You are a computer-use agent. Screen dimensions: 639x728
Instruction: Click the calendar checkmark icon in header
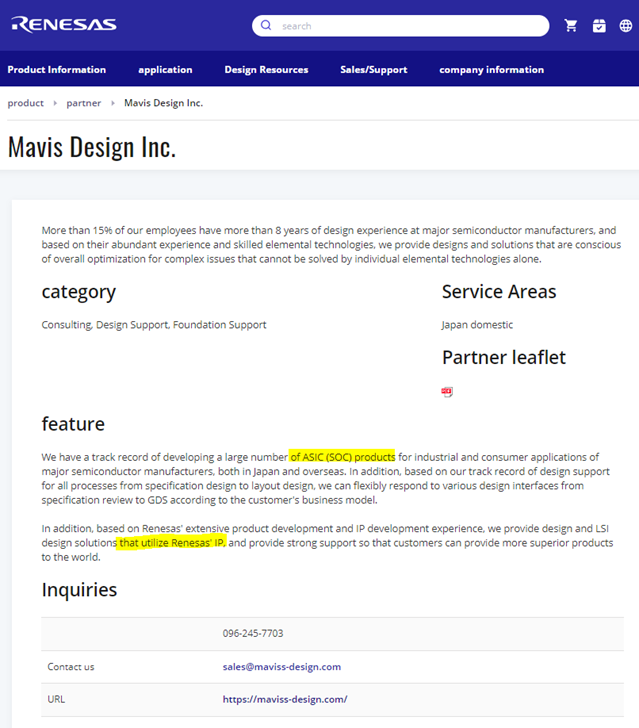(599, 26)
